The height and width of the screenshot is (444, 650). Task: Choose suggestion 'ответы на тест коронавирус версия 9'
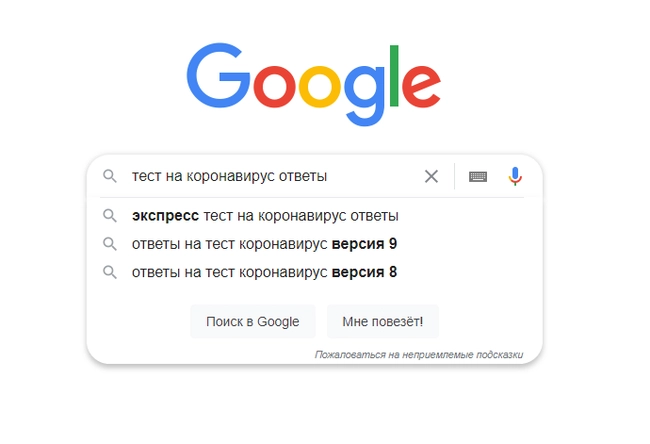click(x=264, y=243)
